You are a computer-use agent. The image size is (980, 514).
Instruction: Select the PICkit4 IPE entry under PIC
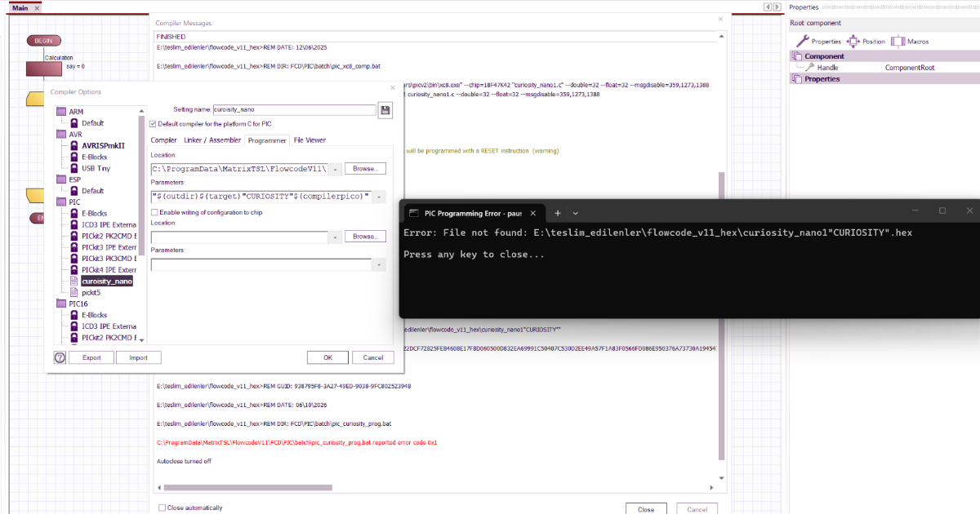pyautogui.click(x=103, y=269)
